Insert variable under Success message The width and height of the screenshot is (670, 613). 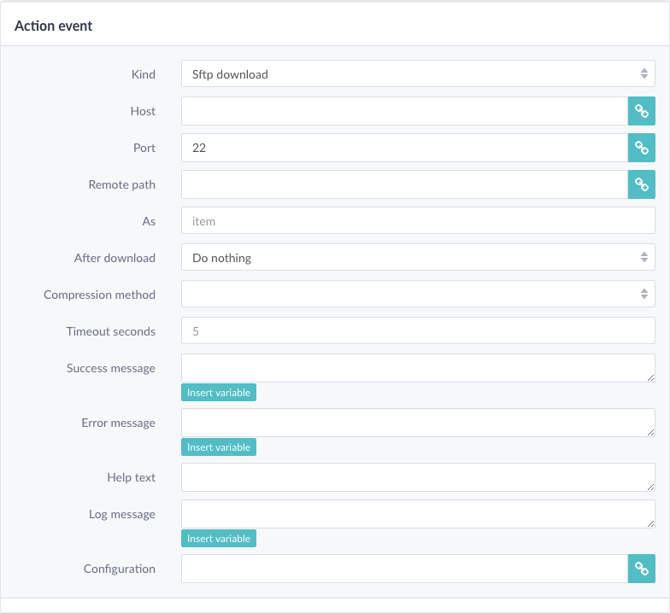pos(218,392)
